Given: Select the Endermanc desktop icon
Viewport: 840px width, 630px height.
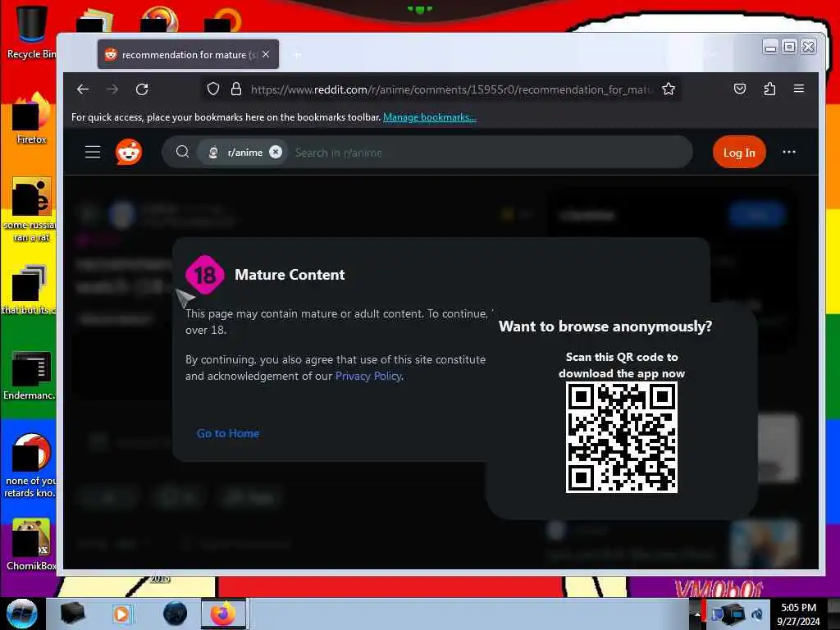Looking at the screenshot, I should click(x=30, y=375).
